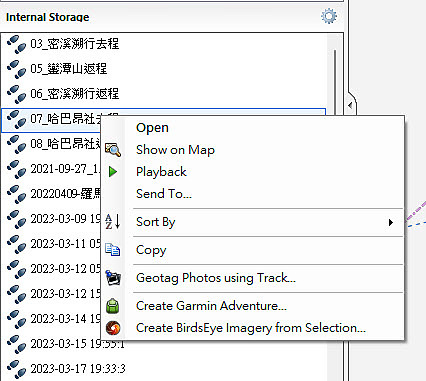The height and width of the screenshot is (381, 426).
Task: Click footprint icon of 2023-03-17 track
Action: (x=16, y=369)
